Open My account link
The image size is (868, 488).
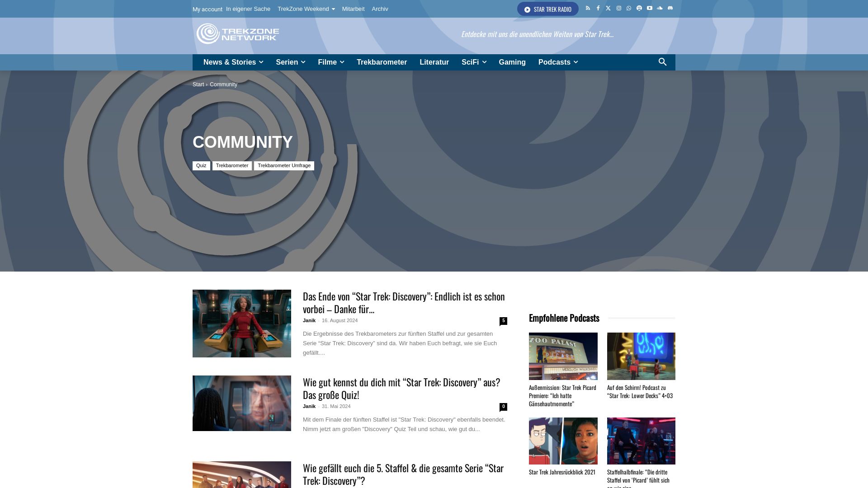207,9
